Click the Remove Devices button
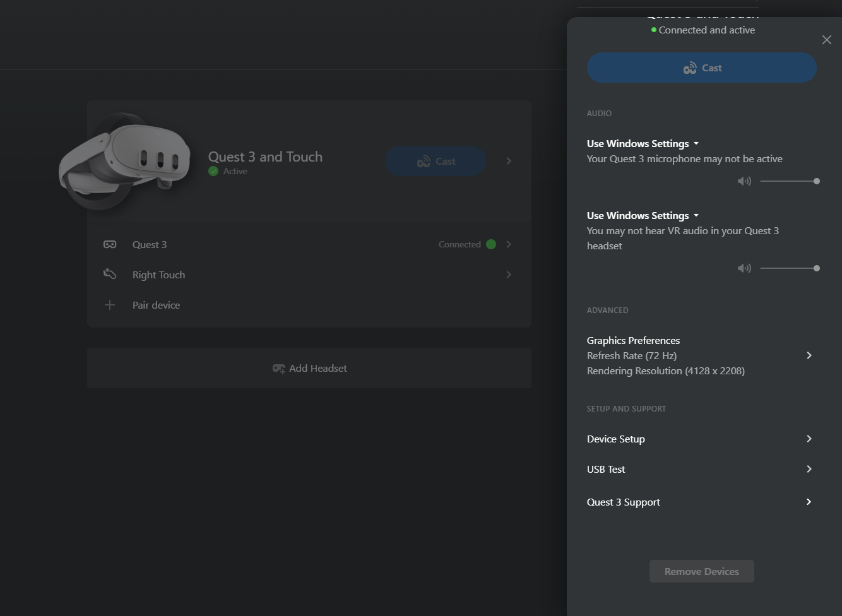 [701, 571]
